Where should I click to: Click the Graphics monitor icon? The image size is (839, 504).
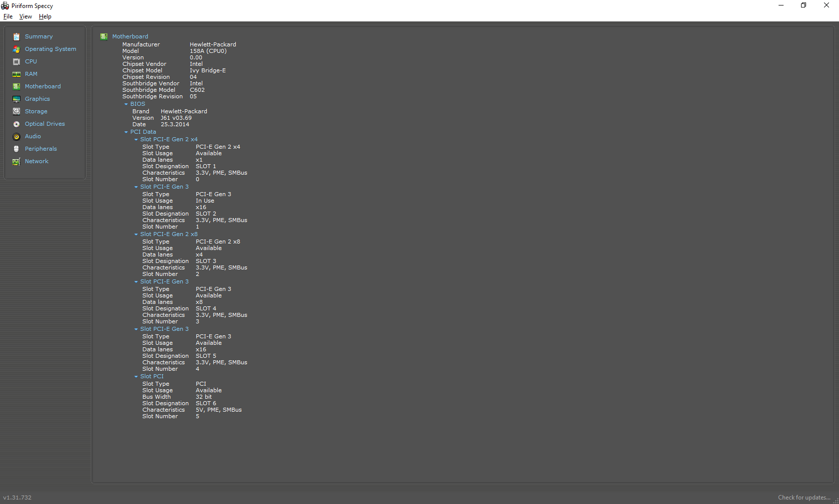point(16,99)
